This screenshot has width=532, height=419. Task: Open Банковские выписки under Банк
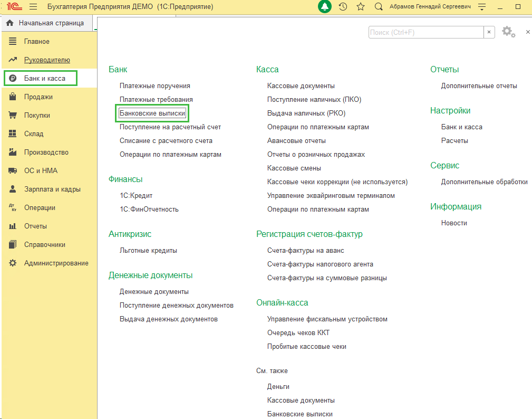[152, 113]
